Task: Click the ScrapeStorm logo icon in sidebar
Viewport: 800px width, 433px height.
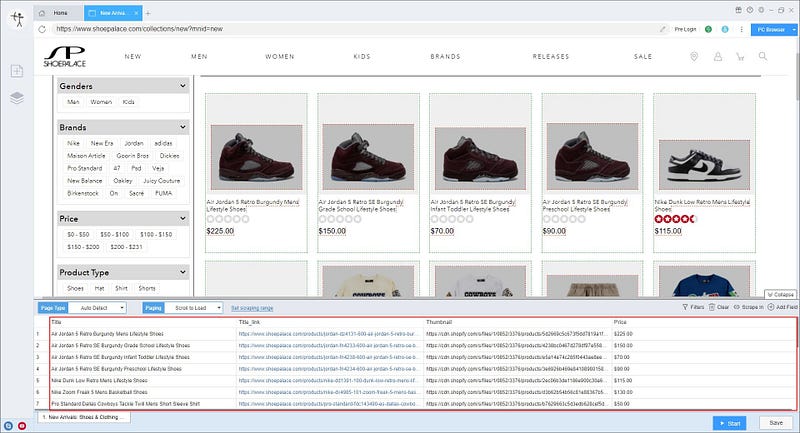Action: (18, 19)
